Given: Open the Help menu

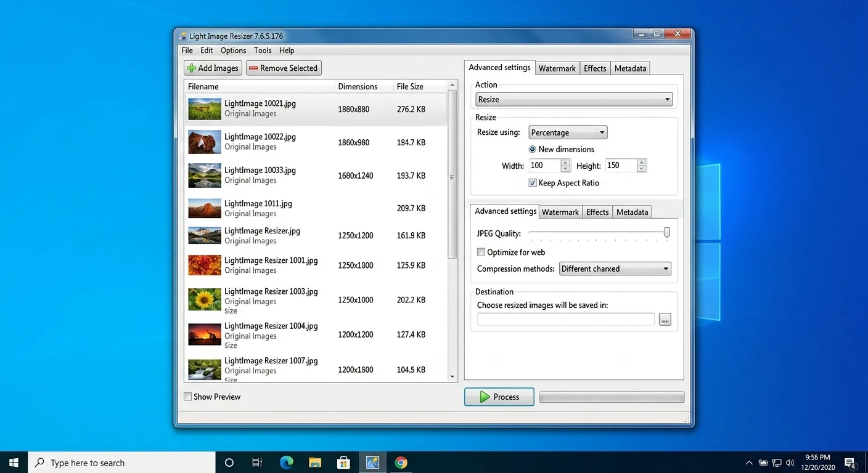Looking at the screenshot, I should click(x=287, y=51).
